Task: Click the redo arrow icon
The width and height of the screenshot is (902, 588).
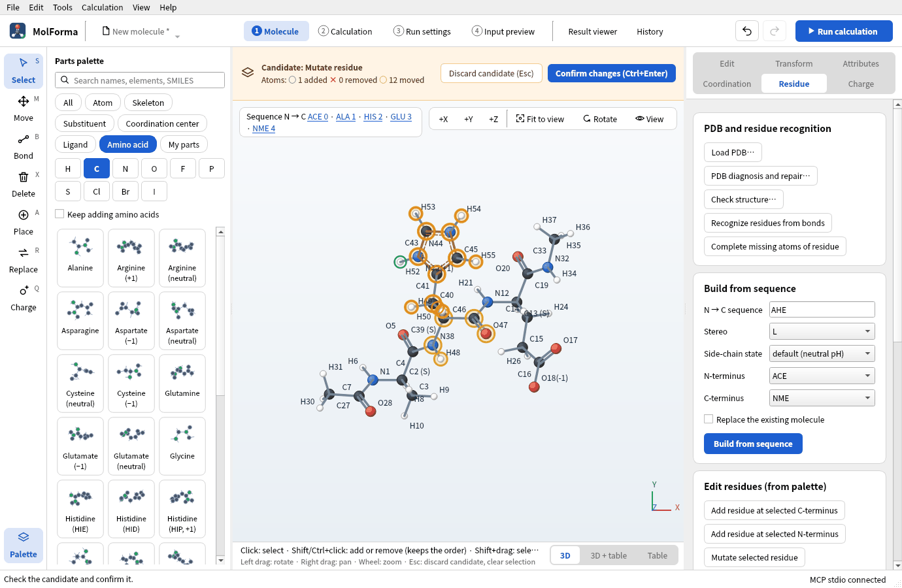Action: 775,31
